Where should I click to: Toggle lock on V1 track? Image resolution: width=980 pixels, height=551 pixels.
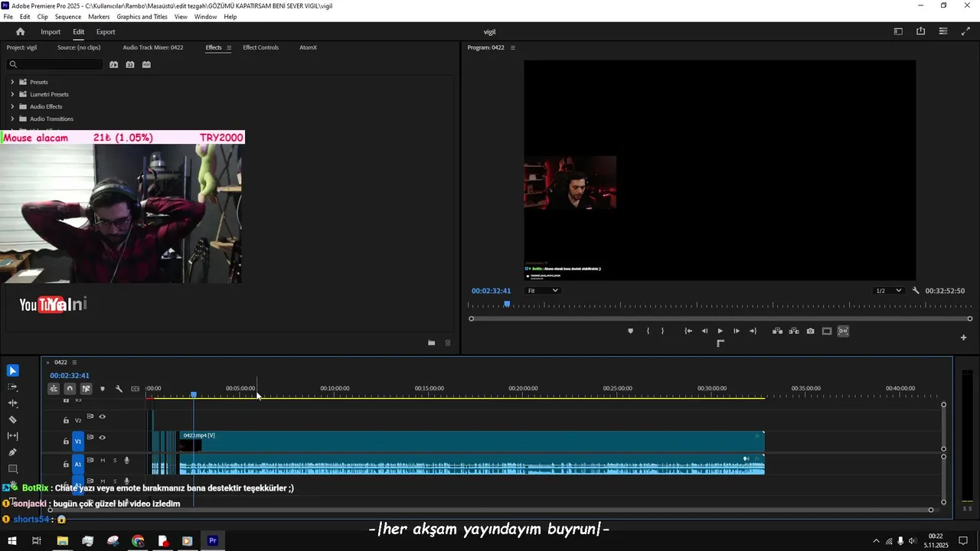click(x=66, y=442)
